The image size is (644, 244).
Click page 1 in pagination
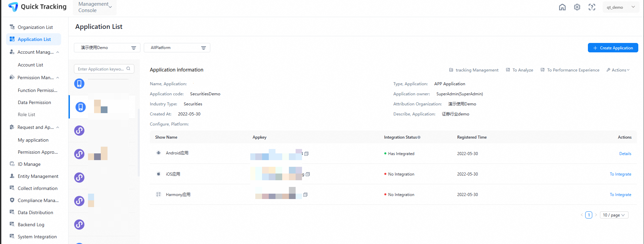coord(589,215)
